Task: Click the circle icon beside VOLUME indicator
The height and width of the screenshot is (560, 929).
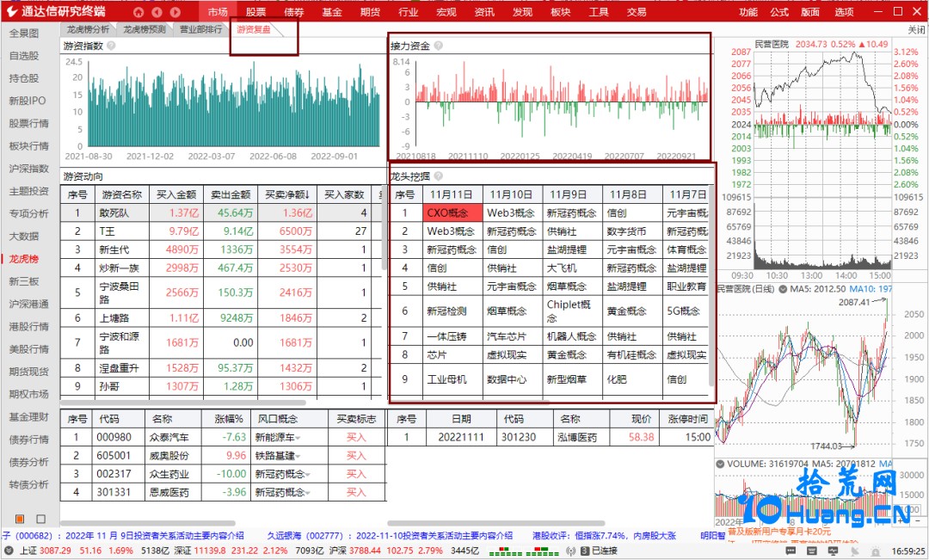Action: [721, 464]
